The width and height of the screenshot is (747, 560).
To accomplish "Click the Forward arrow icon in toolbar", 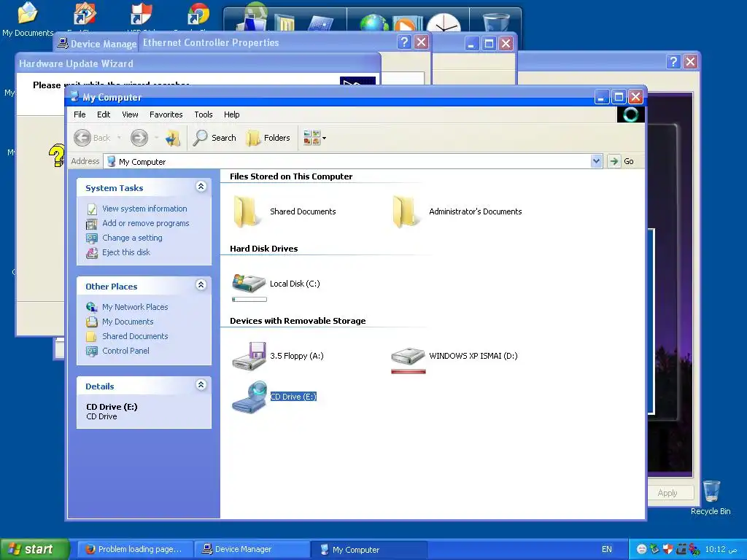I will tap(139, 138).
